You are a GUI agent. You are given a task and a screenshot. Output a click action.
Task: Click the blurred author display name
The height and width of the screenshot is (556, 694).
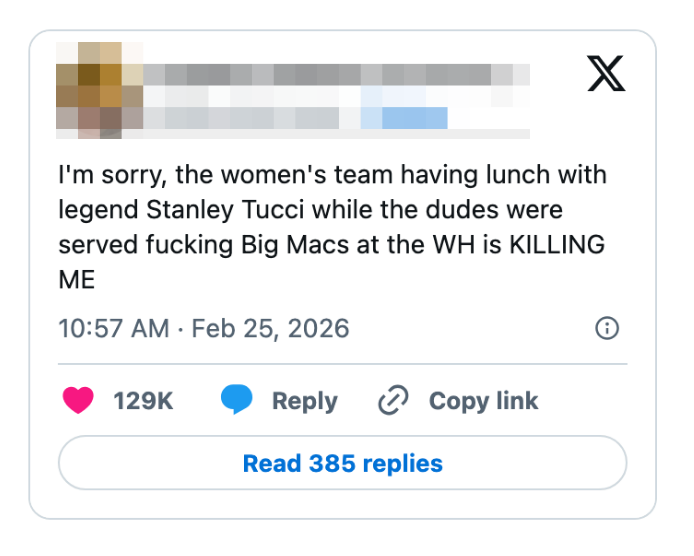330,76
